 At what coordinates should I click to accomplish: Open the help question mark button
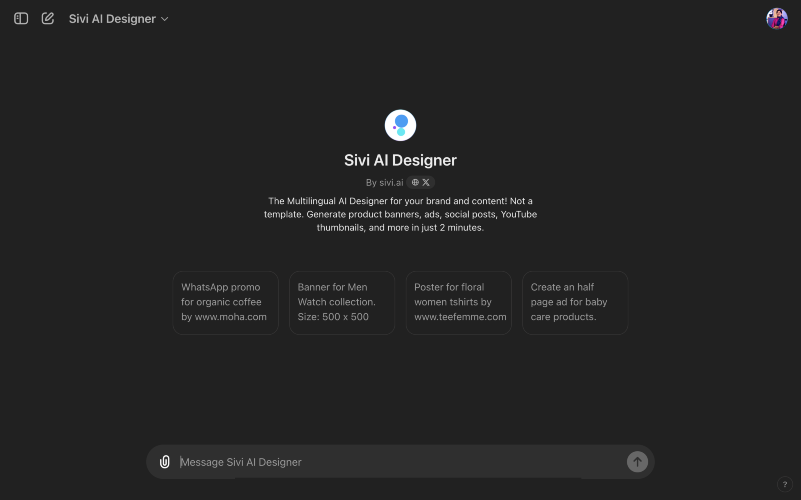[x=785, y=484]
